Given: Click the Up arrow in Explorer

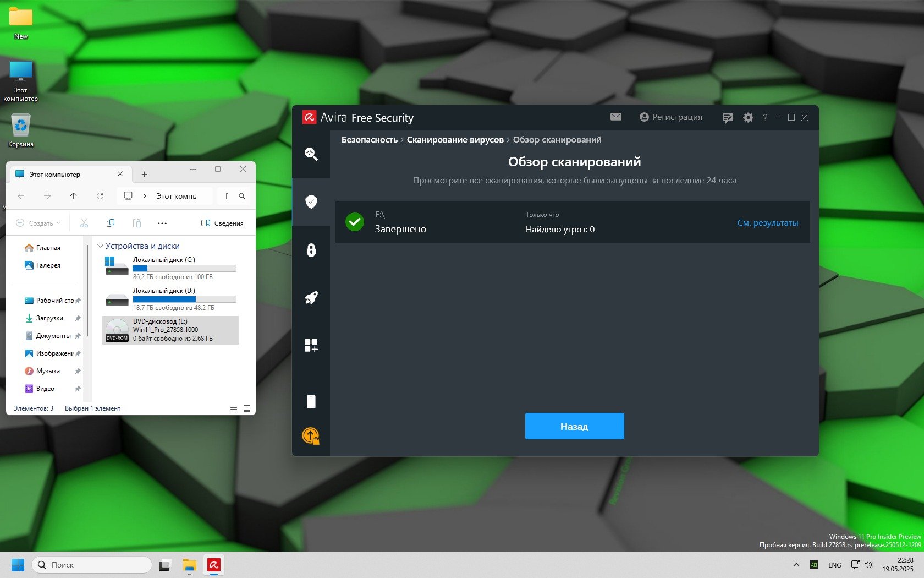Looking at the screenshot, I should point(74,196).
